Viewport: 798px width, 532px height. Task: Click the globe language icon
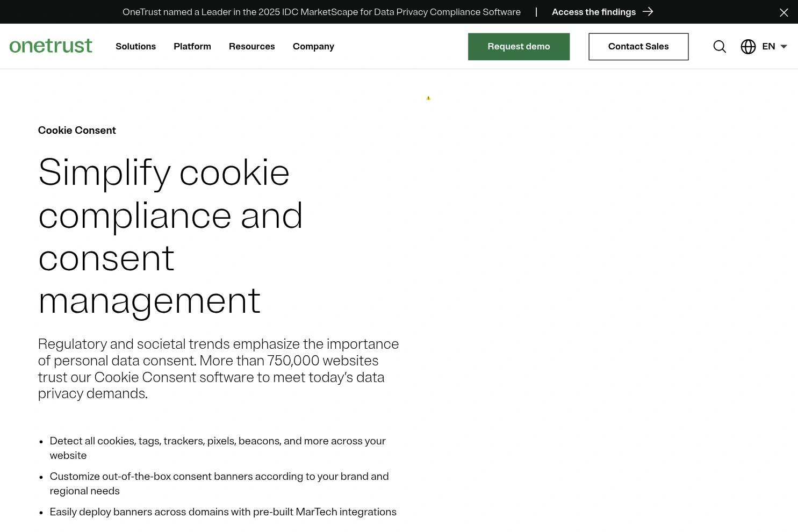(x=748, y=47)
